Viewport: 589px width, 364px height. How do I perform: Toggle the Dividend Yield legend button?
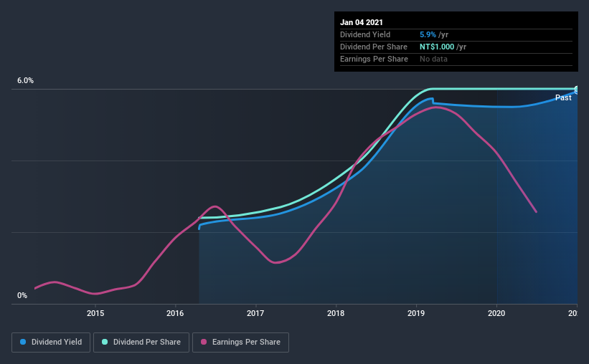coord(51,343)
